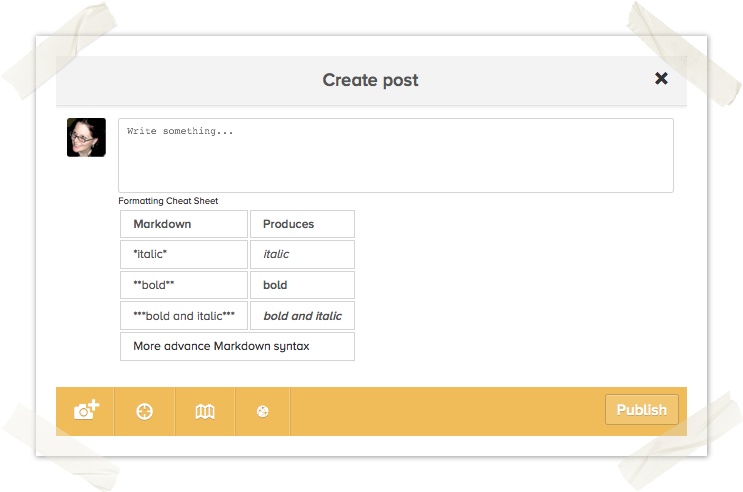Click the user profile avatar
The image size is (743, 492).
pyautogui.click(x=86, y=138)
